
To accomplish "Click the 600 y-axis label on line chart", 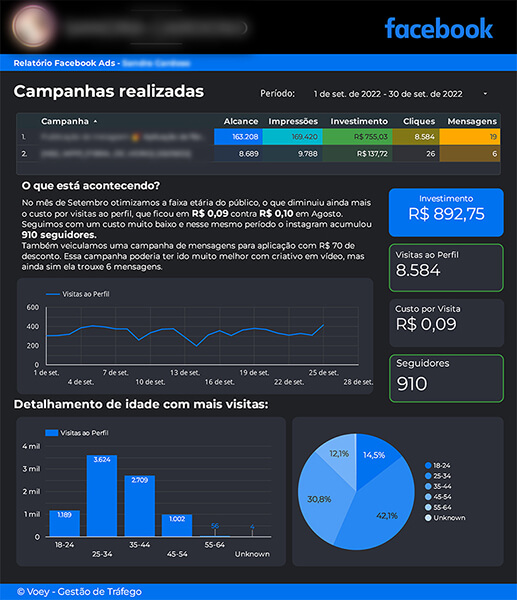I will 33,307.
